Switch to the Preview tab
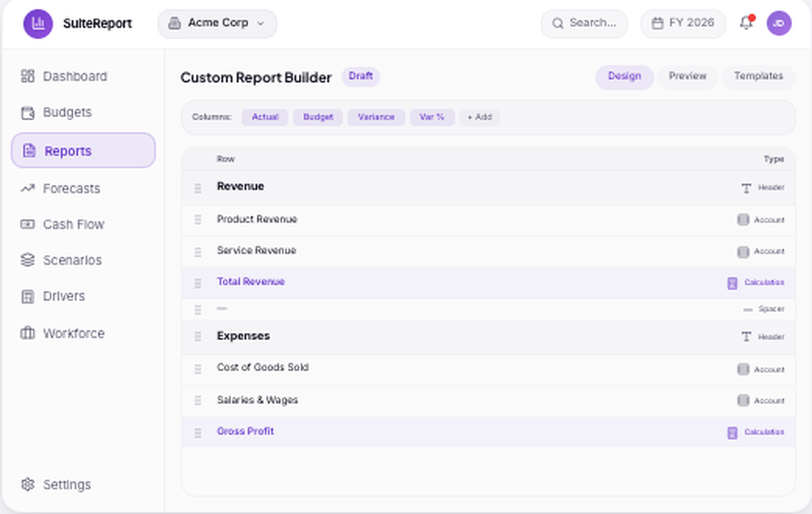 687,76
